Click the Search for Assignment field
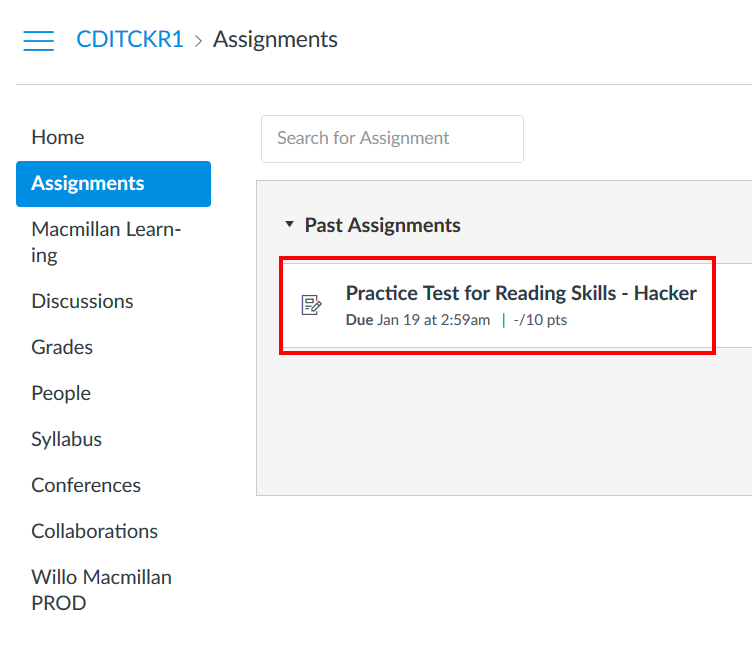The width and height of the screenshot is (752, 650). click(x=392, y=138)
